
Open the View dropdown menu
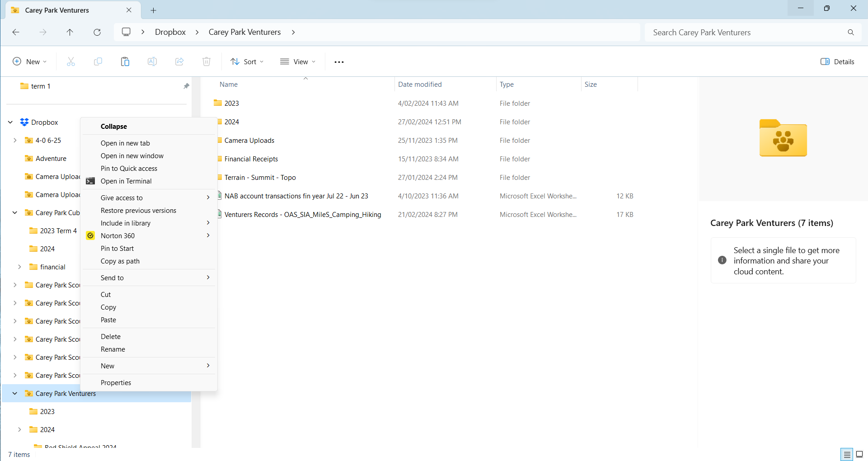coord(298,61)
